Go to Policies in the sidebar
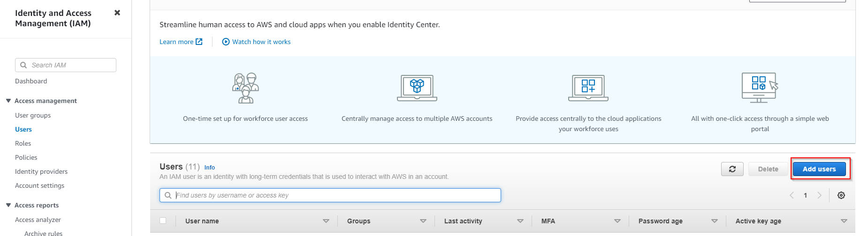Viewport: 868px width, 236px height. 26,157
